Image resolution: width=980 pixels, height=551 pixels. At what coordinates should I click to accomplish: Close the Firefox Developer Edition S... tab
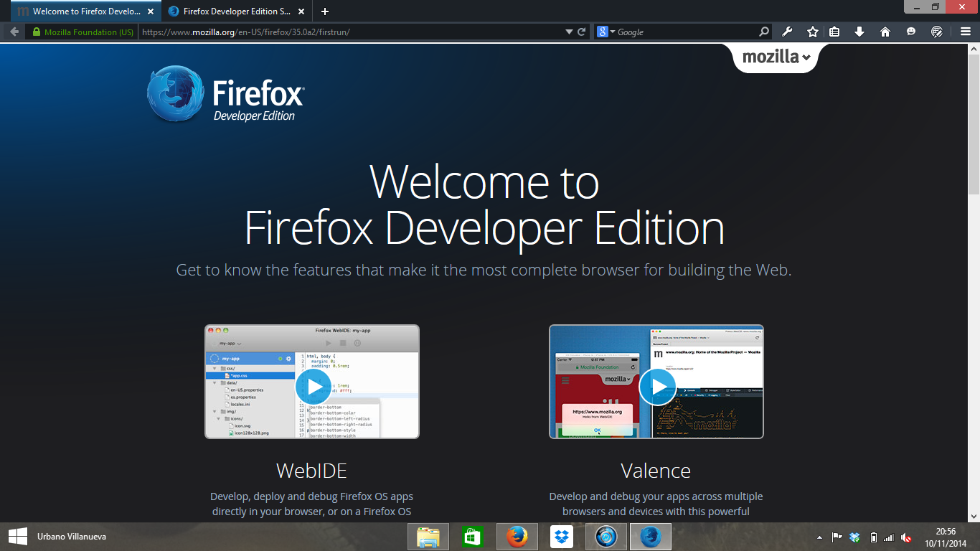[x=302, y=11]
